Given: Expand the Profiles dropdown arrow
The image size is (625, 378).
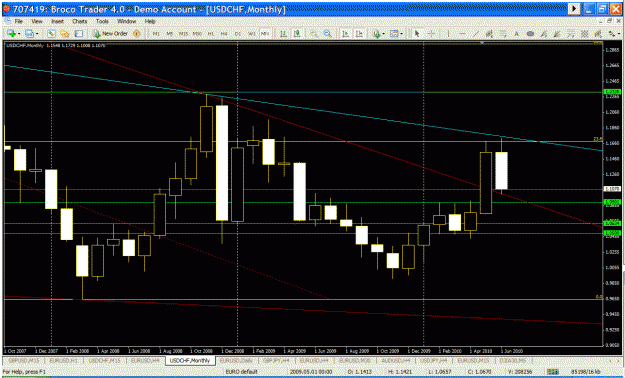Looking at the screenshot, I should coord(37,34).
